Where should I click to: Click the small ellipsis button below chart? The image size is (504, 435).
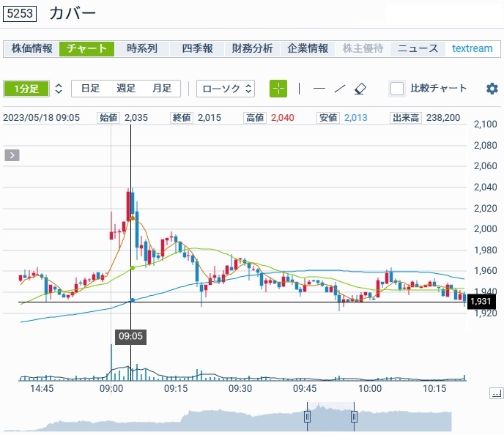tap(497, 394)
